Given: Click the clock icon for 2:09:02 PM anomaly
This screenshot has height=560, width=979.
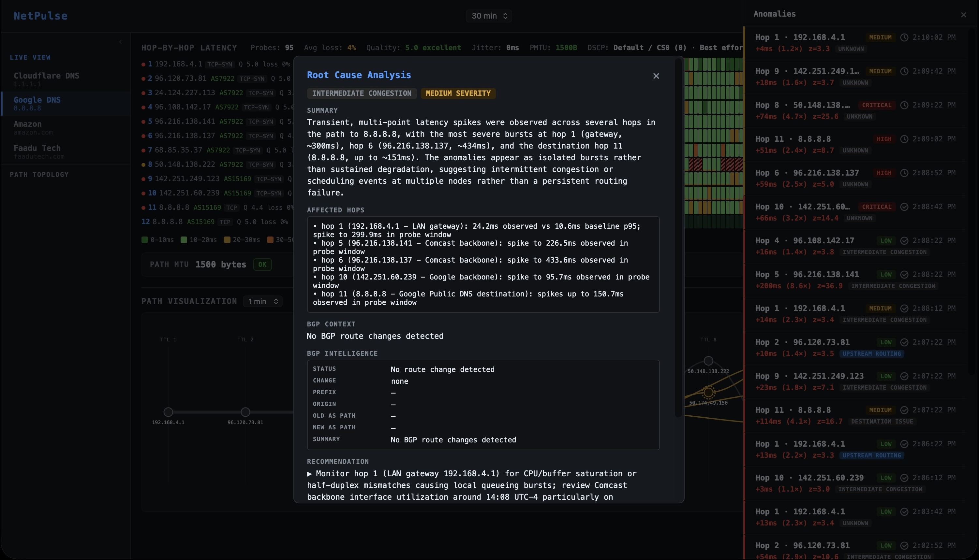Looking at the screenshot, I should [904, 139].
